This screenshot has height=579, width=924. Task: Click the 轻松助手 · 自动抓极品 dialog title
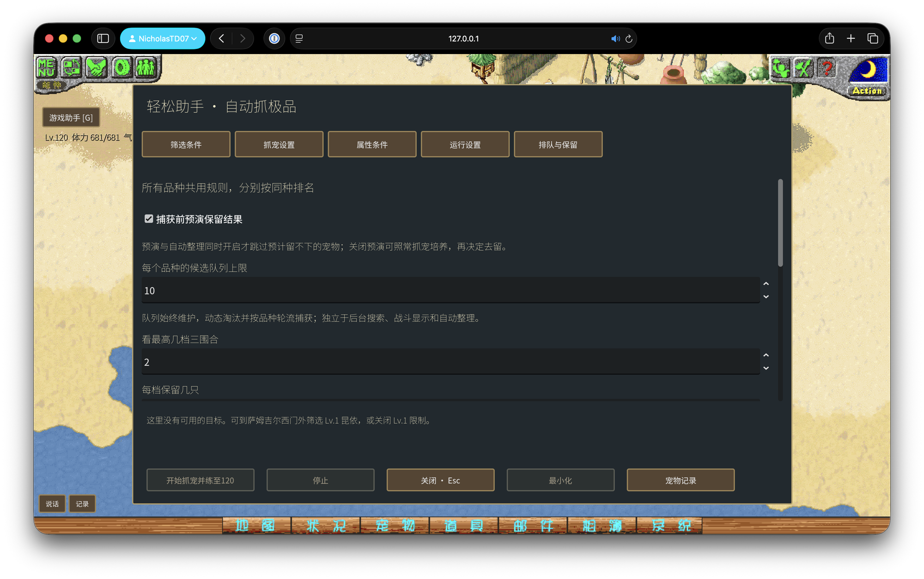[221, 106]
